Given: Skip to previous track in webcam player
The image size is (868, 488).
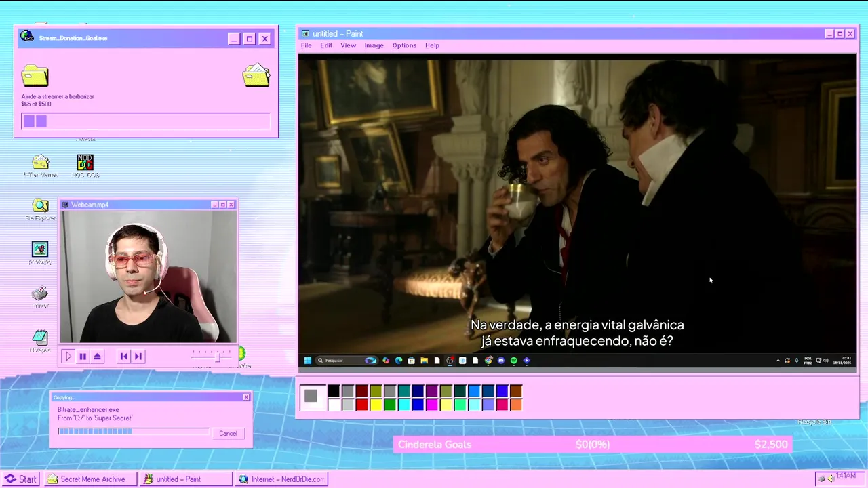Looking at the screenshot, I should [x=123, y=356].
